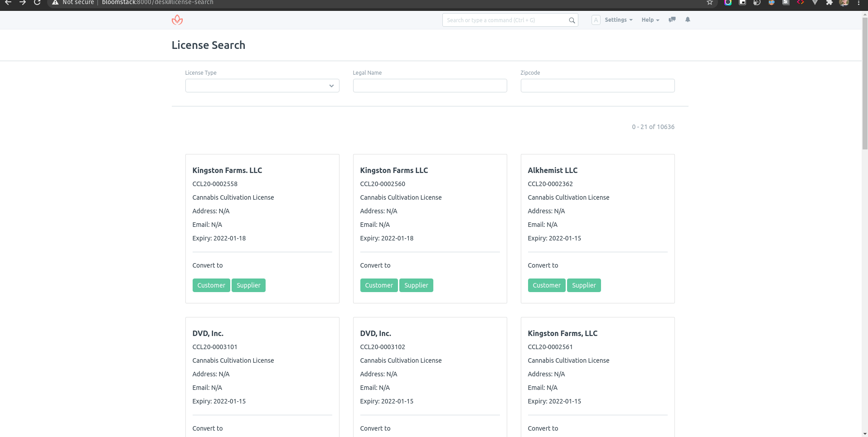Image resolution: width=868 pixels, height=437 pixels.
Task: Click license number CCL20-0003101
Action: tap(215, 347)
